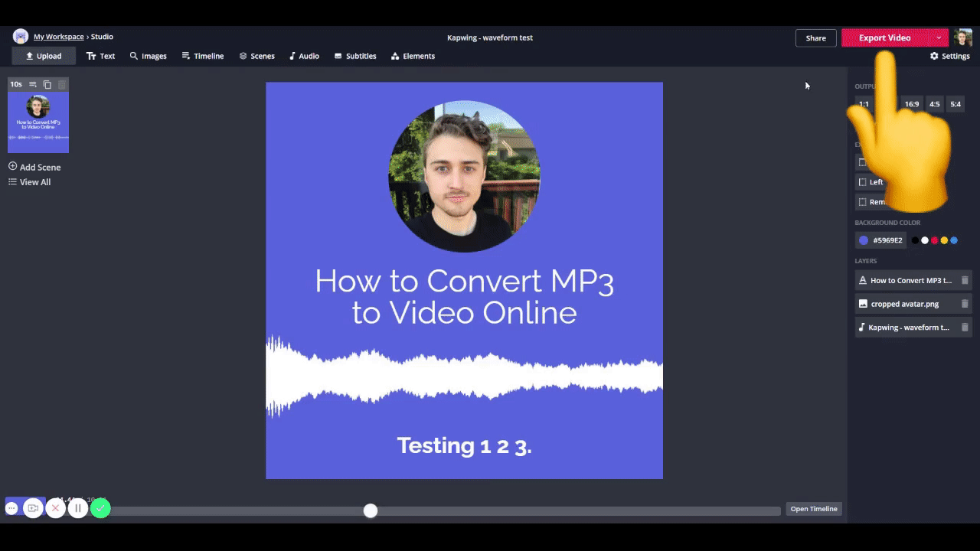Open the Elements menu
This screenshot has height=551, width=980.
pyautogui.click(x=413, y=56)
